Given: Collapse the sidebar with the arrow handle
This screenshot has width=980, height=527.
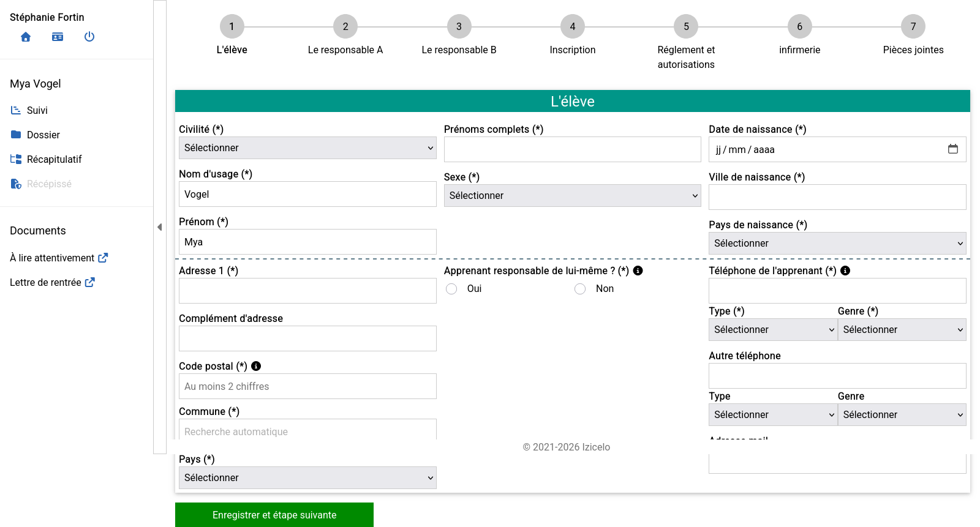Looking at the screenshot, I should pyautogui.click(x=160, y=227).
